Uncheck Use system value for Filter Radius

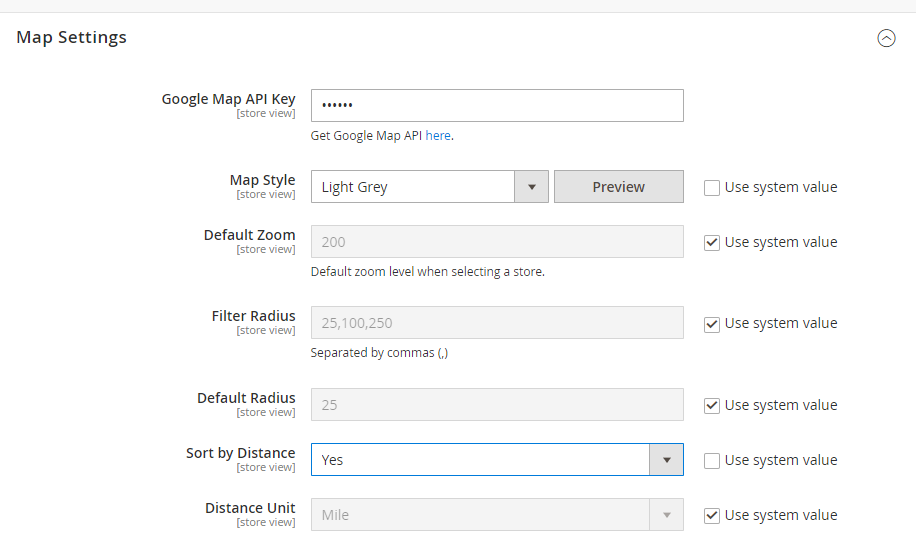712,323
